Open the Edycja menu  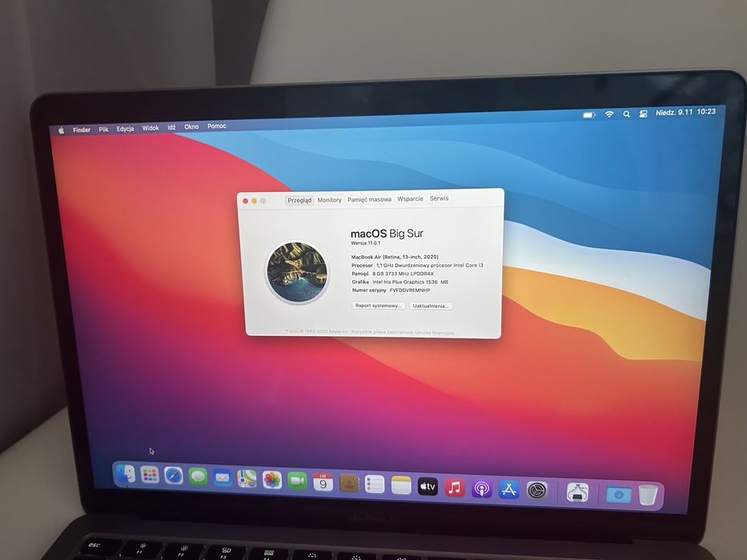(x=125, y=129)
